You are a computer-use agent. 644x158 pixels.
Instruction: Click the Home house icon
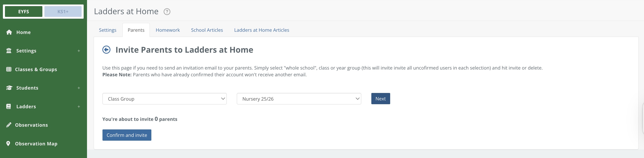(9, 32)
